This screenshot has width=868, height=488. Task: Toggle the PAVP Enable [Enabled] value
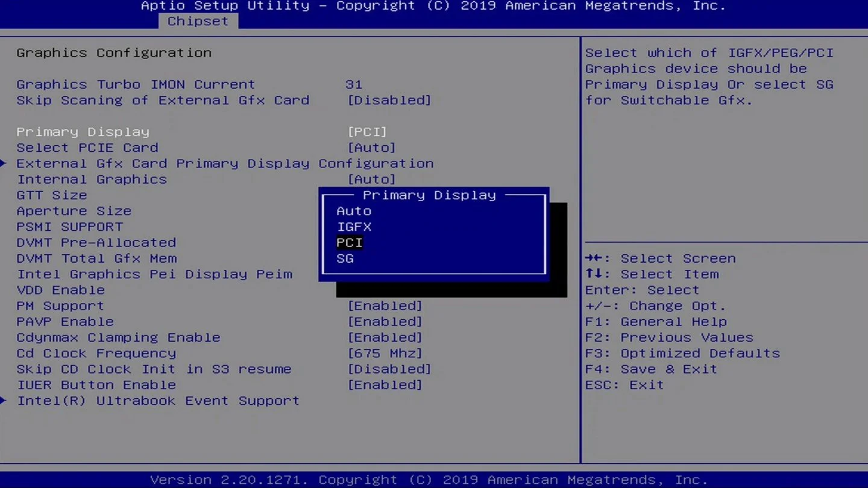click(x=385, y=321)
